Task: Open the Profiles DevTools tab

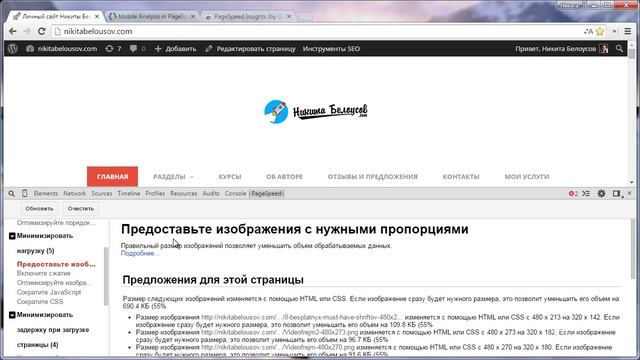Action: pyautogui.click(x=155, y=193)
